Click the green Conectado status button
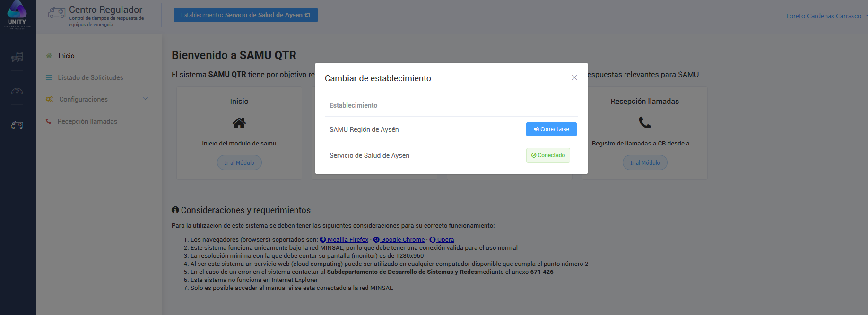 [x=548, y=155]
